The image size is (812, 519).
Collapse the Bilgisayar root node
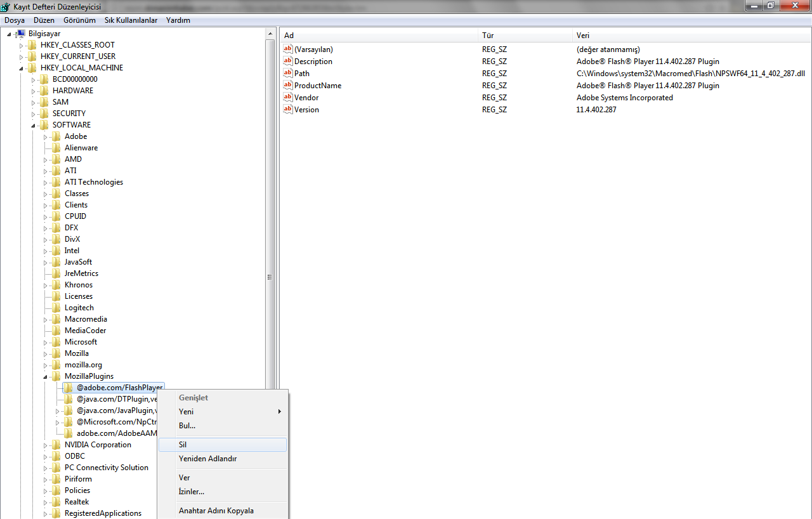(x=10, y=34)
